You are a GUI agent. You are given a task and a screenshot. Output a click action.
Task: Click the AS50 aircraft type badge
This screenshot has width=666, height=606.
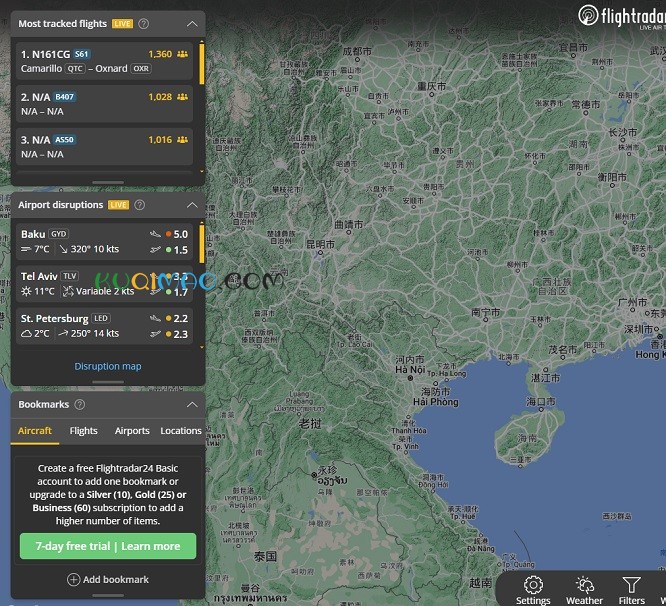65,140
